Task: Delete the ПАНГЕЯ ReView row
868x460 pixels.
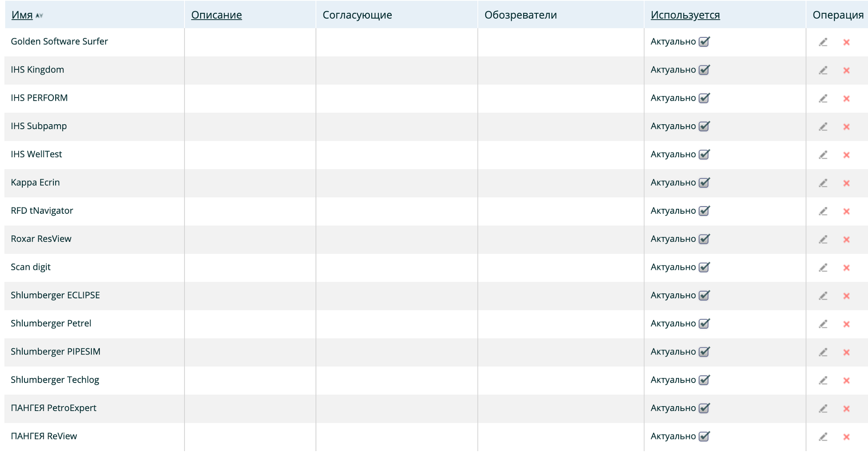Action: 847,437
